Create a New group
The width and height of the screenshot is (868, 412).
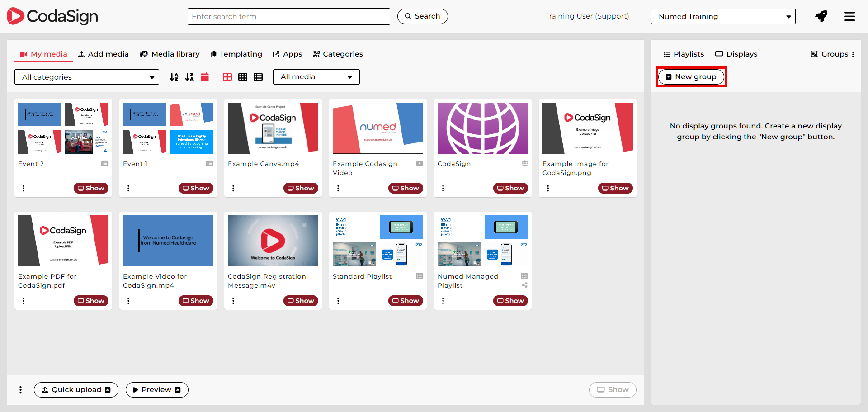pyautogui.click(x=691, y=77)
